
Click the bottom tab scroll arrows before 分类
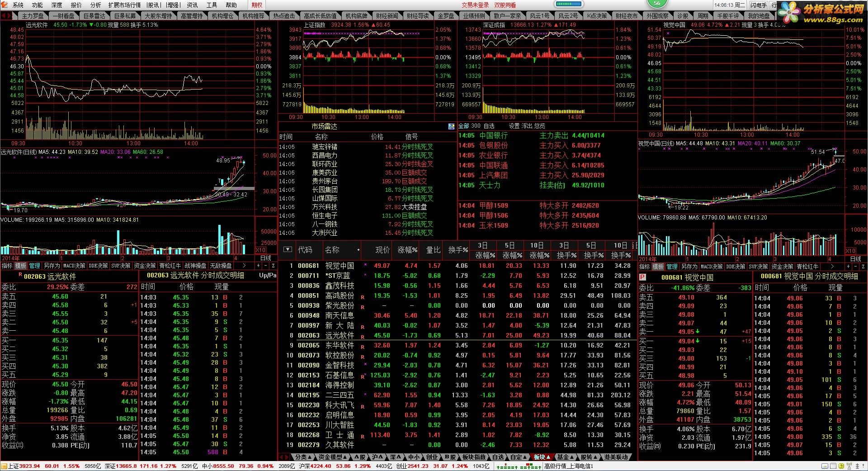284,457
